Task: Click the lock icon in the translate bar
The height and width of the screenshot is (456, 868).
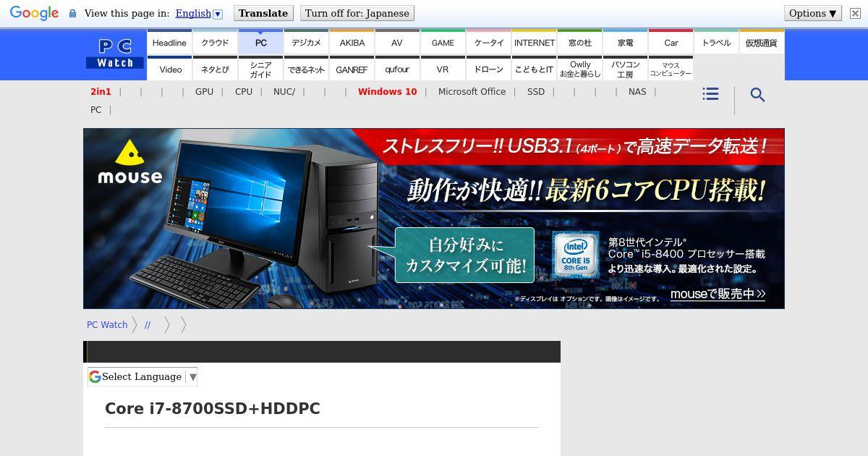Action: point(72,13)
